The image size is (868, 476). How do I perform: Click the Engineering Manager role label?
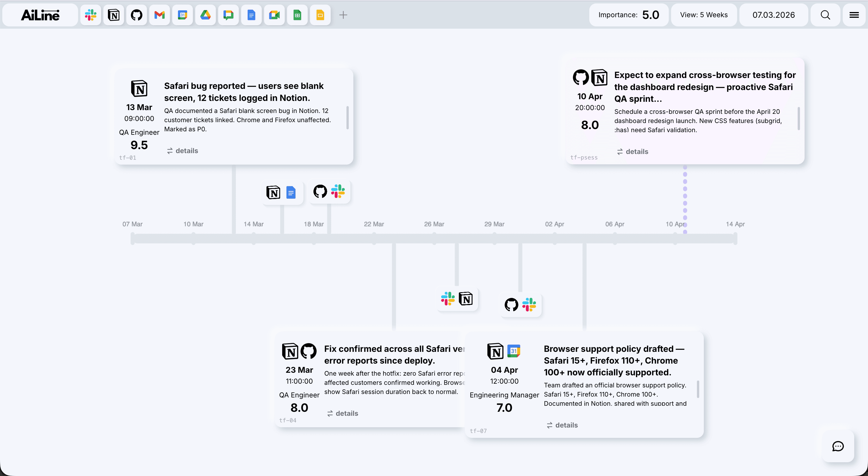tap(504, 395)
